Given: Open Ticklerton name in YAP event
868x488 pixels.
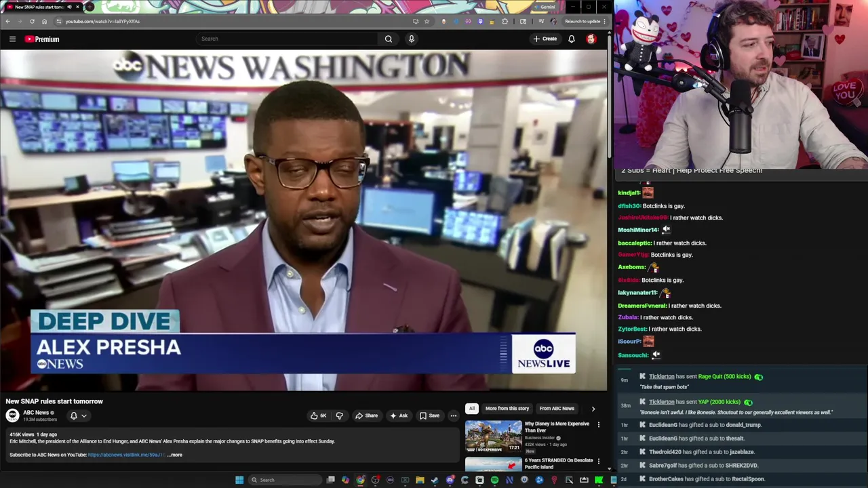Looking at the screenshot, I should coord(662,402).
